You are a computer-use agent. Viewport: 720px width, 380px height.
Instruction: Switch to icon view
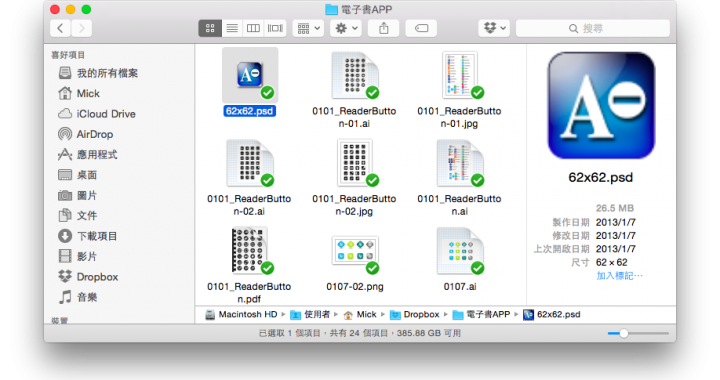(x=210, y=28)
